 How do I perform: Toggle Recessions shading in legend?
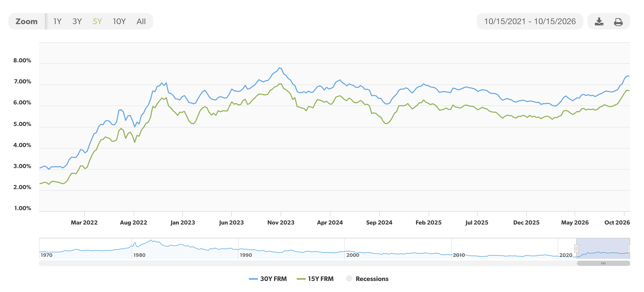coord(367,279)
